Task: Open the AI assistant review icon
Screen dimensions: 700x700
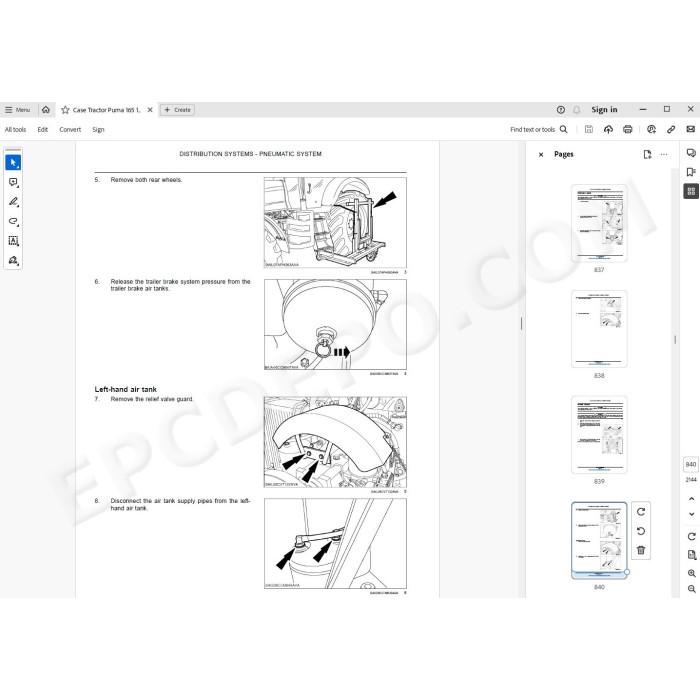Action: click(x=651, y=129)
